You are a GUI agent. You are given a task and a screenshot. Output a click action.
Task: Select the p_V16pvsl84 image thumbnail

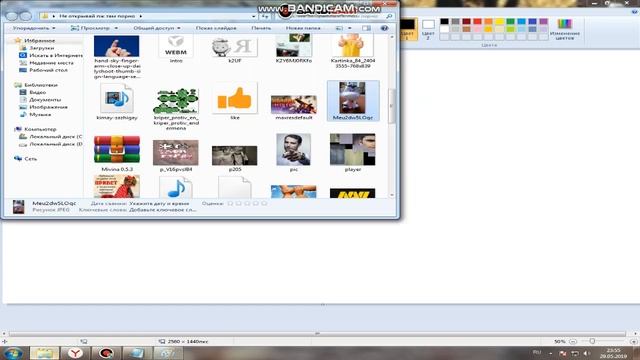click(x=176, y=153)
